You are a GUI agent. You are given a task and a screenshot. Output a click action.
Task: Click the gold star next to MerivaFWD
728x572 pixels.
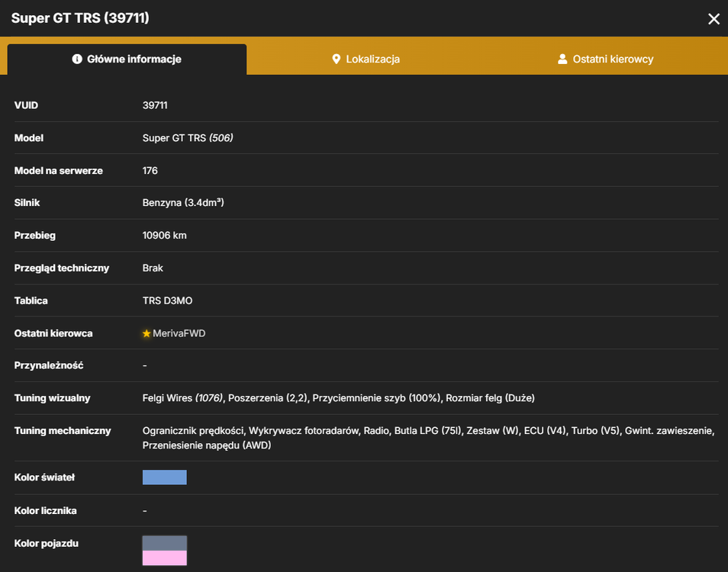147,333
